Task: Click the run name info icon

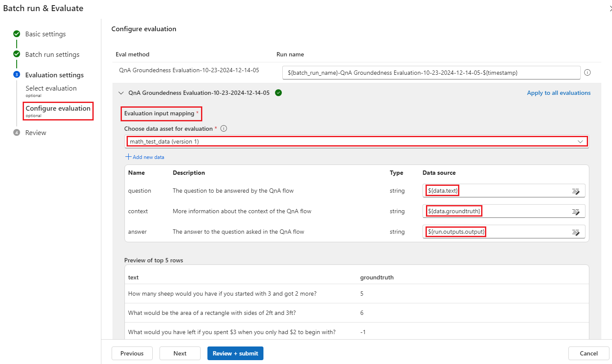Action: [x=587, y=73]
